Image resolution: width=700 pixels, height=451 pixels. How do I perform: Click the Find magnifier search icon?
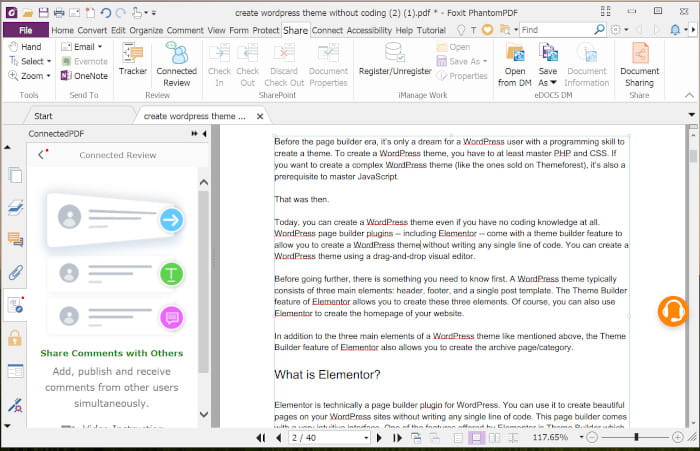coord(600,30)
